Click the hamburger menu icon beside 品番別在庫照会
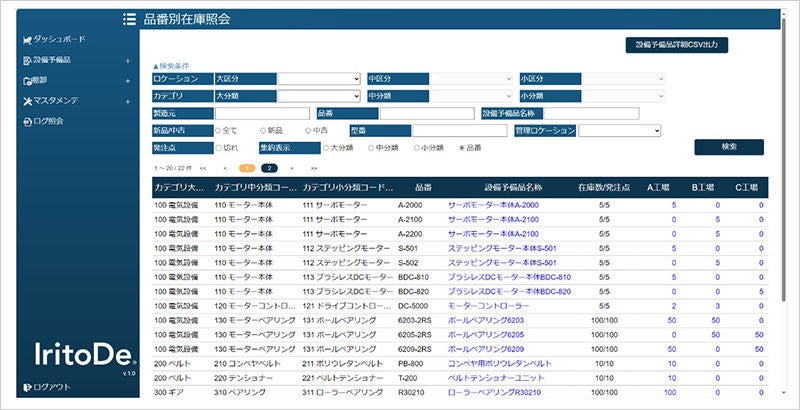The height and width of the screenshot is (410, 800). coord(129,18)
